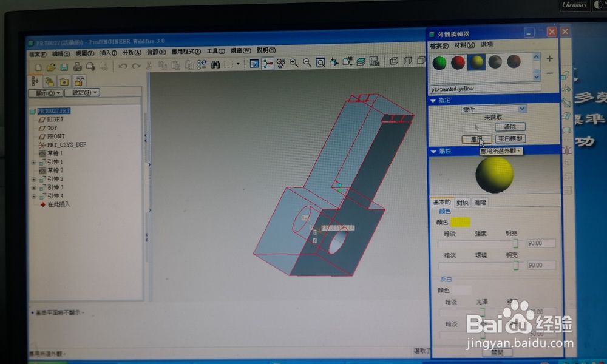Expand the 引伸 4 tree node
This screenshot has width=607, height=364.
[x=33, y=197]
